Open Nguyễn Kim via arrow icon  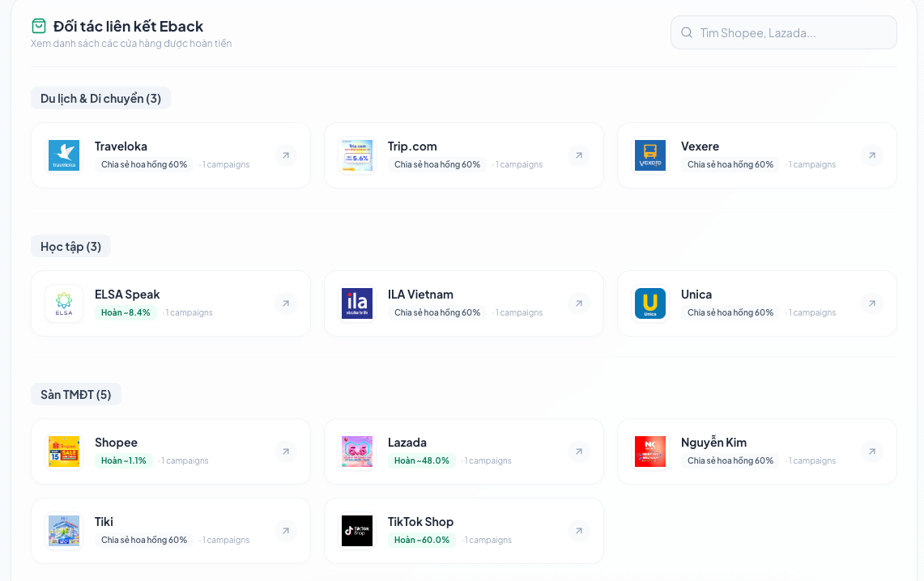click(x=872, y=452)
